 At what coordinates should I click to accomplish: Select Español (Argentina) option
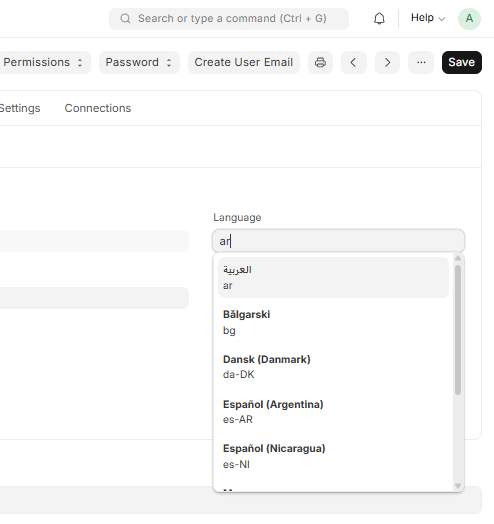pos(333,412)
